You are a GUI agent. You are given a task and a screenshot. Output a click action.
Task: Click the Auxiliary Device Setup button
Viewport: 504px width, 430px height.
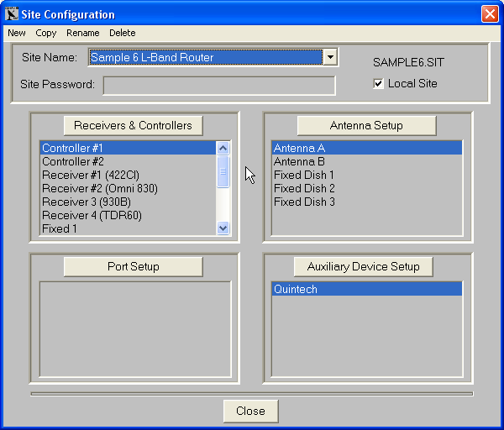pos(363,266)
